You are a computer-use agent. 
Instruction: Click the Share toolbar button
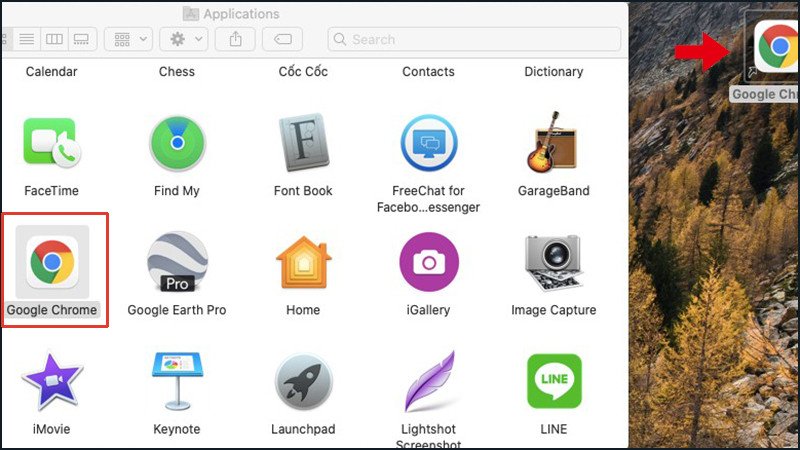(235, 39)
